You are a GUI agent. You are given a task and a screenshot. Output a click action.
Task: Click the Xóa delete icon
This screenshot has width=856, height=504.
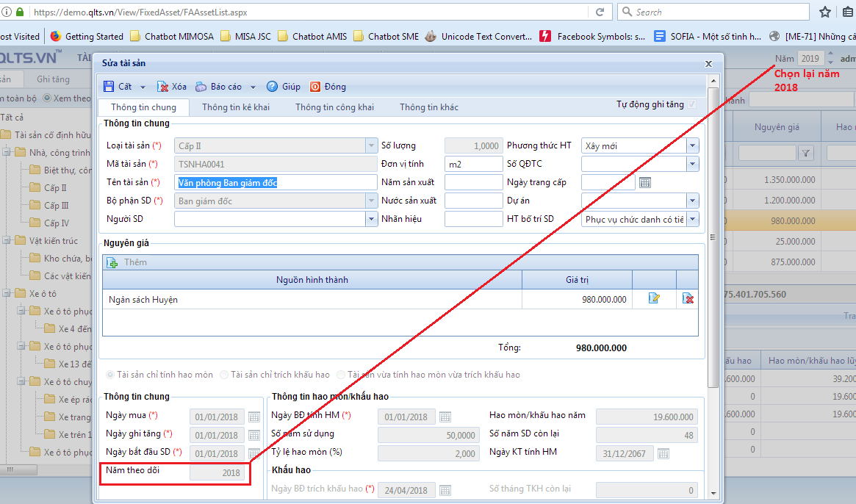pyautogui.click(x=162, y=86)
